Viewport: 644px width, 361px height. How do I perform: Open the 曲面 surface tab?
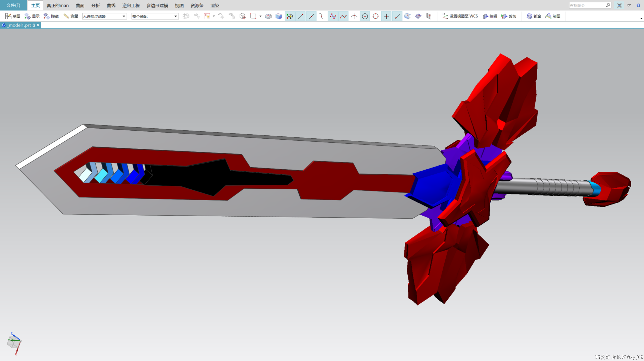point(80,5)
